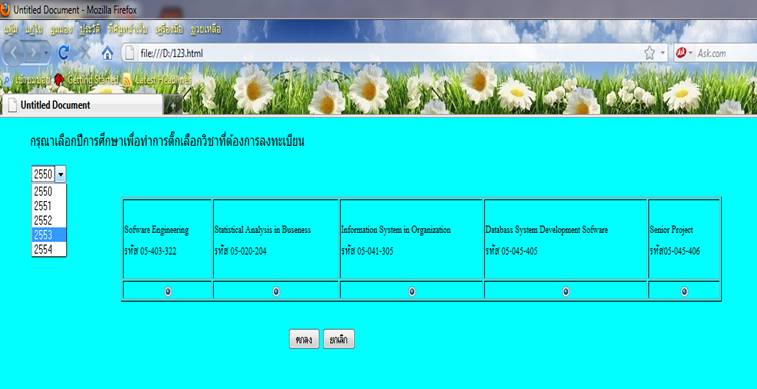
Task: Click the Thai instruction heading above the year selector
Action: pyautogui.click(x=167, y=142)
